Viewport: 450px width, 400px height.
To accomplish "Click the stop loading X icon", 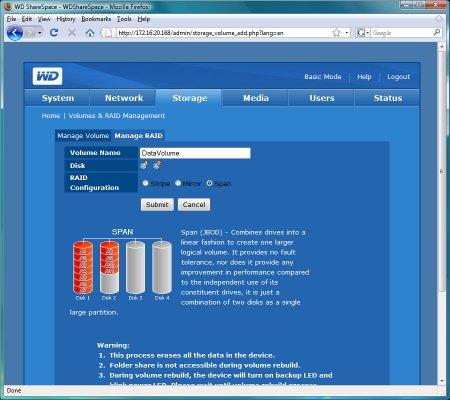I will pos(72,33).
